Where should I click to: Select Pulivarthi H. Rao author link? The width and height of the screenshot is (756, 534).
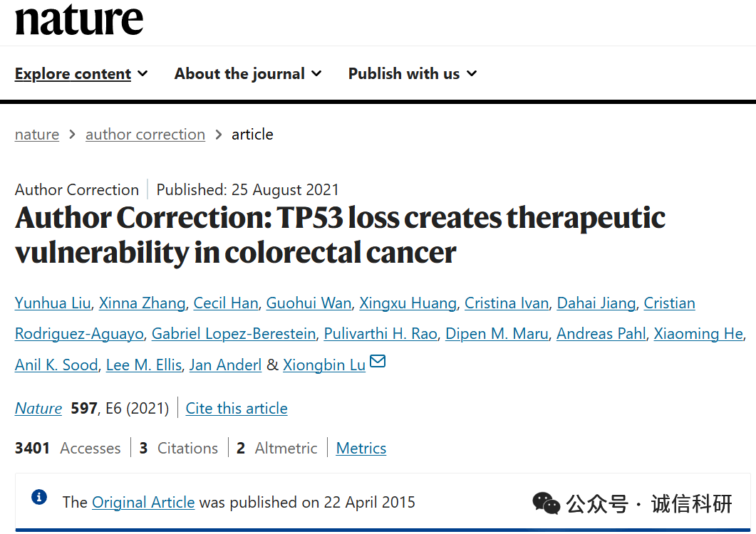tap(380, 334)
